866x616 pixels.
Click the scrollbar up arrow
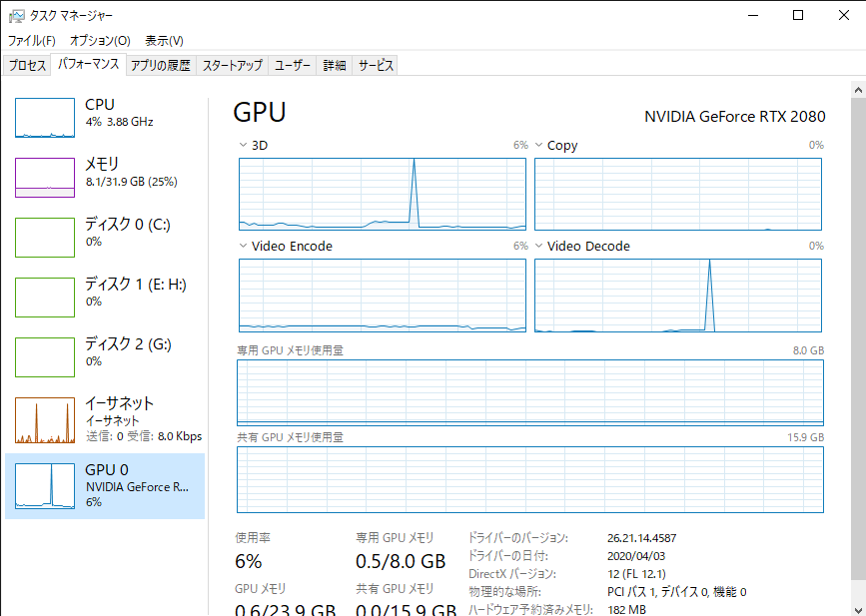pyautogui.click(x=858, y=90)
